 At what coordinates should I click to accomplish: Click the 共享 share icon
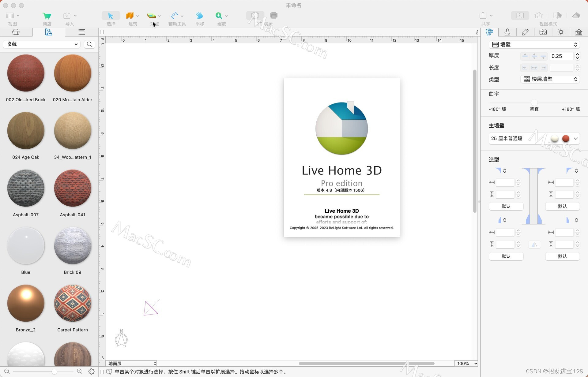(483, 15)
